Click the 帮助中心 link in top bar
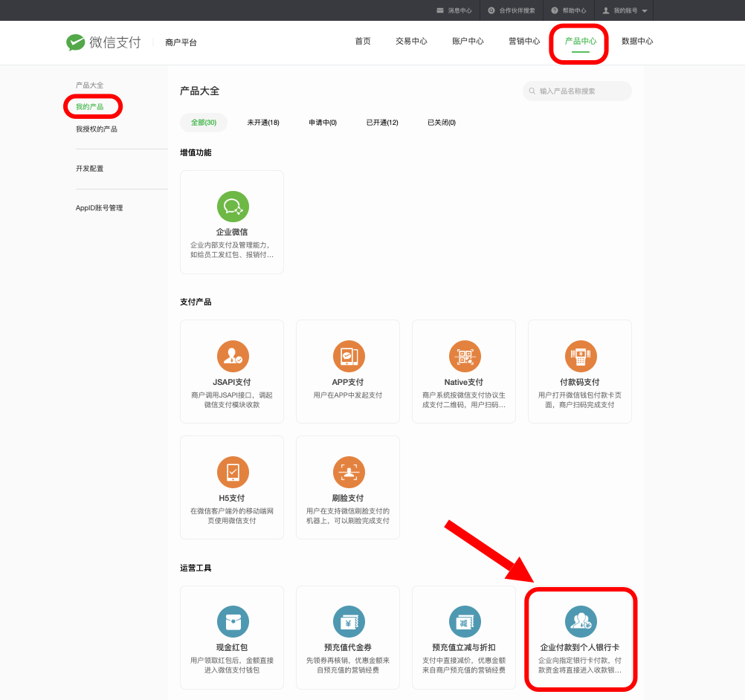 pyautogui.click(x=569, y=10)
